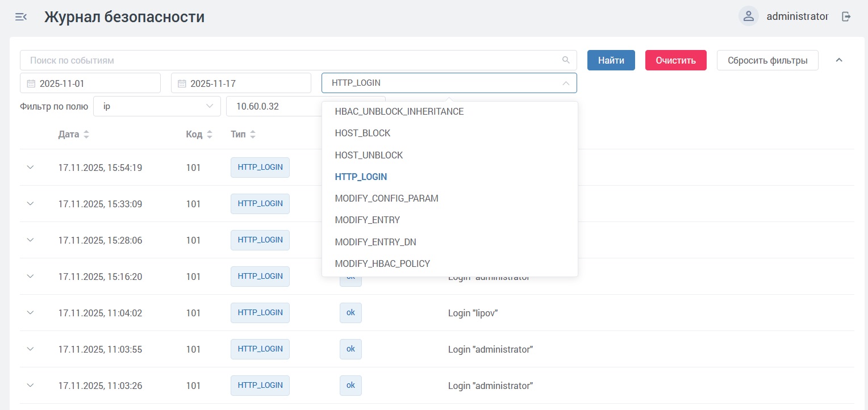Click Login "administrator" text in 11:03:26 row
The width and height of the screenshot is (868, 410).
coord(490,386)
